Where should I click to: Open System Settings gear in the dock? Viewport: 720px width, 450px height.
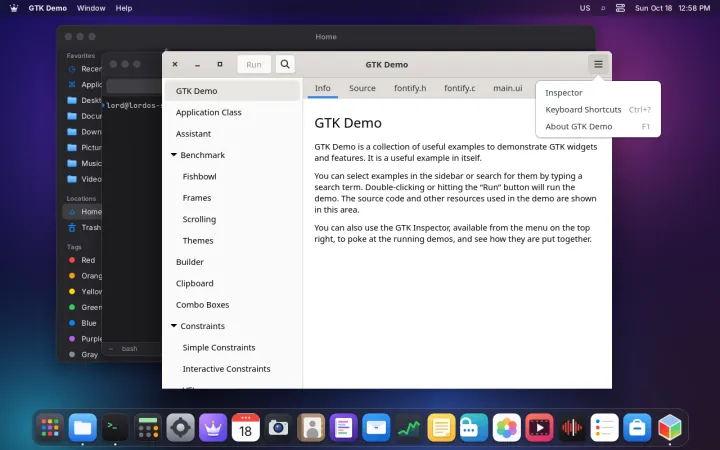[180, 428]
